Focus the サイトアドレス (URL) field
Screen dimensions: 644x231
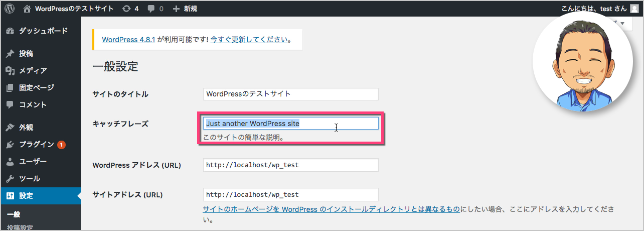tap(291, 194)
